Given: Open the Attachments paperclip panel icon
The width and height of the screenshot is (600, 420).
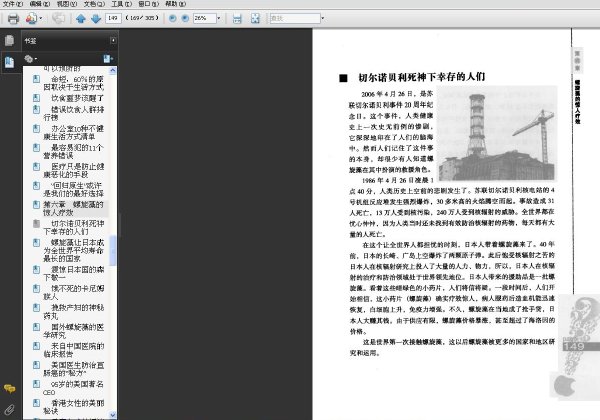Looking at the screenshot, I should coord(9,410).
